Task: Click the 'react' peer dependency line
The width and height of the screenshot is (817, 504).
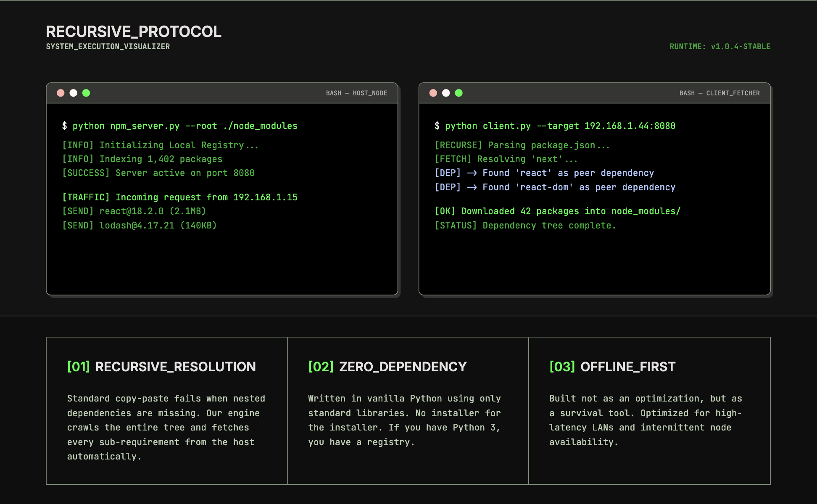Action: (544, 173)
